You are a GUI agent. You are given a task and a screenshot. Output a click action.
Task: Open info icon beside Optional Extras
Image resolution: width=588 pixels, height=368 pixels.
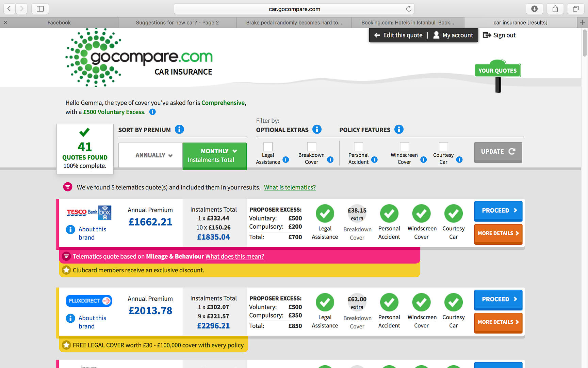coord(317,129)
